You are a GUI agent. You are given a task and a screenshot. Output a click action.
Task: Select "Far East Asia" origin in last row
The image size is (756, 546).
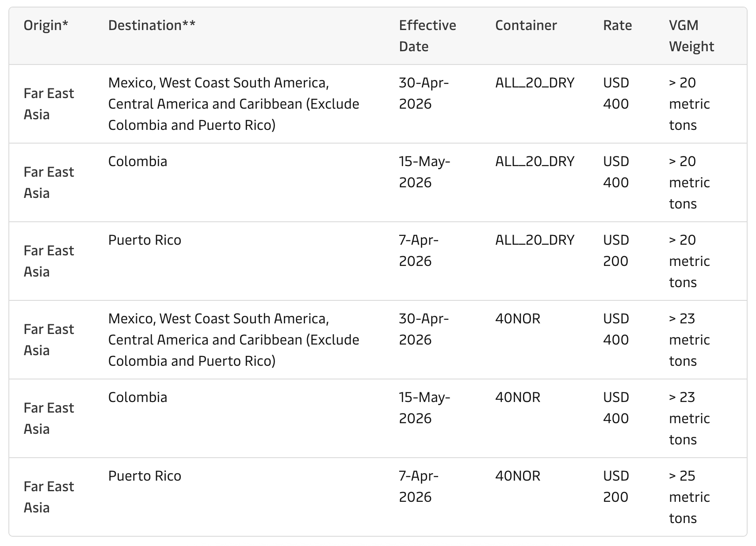pyautogui.click(x=49, y=497)
